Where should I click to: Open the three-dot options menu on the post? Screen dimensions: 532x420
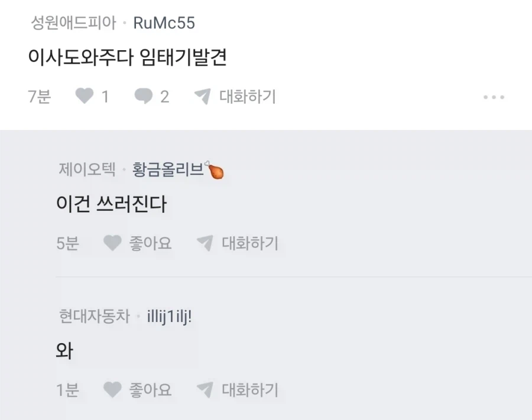pos(494,96)
